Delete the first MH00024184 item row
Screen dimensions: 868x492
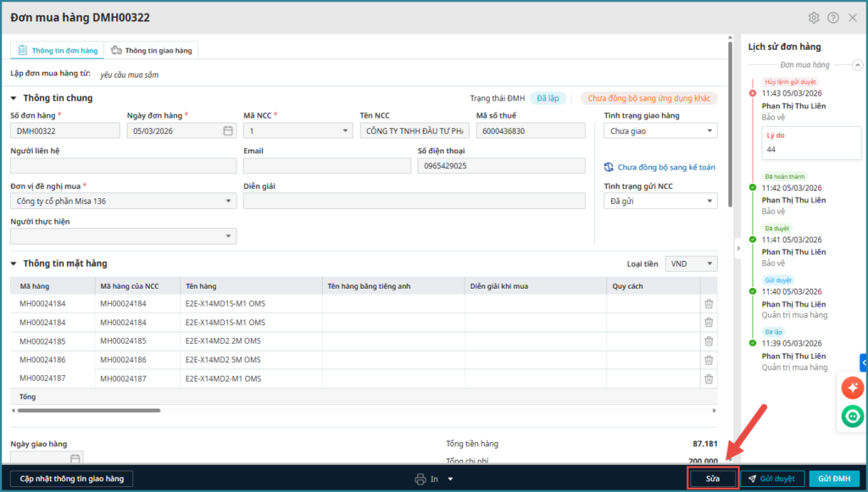pyautogui.click(x=709, y=305)
